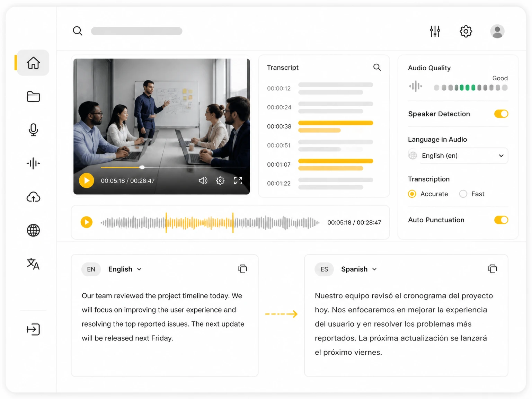Image resolution: width=532 pixels, height=399 pixels.
Task: Copy the English text
Action: coord(243,269)
